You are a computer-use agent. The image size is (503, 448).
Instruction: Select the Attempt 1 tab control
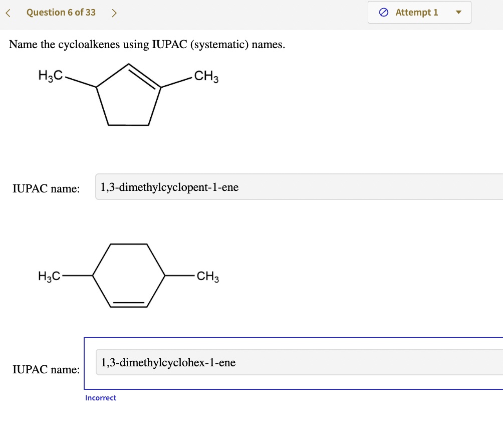tap(419, 12)
